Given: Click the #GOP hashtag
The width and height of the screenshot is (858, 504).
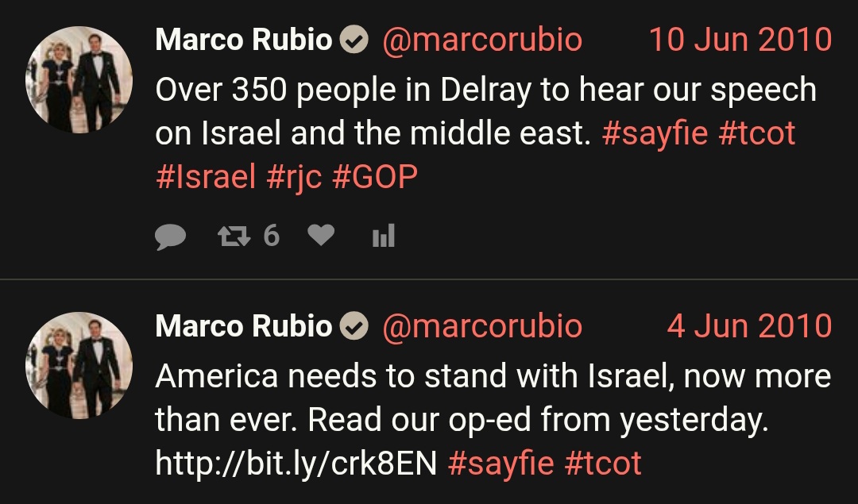Looking at the screenshot, I should click(375, 176).
